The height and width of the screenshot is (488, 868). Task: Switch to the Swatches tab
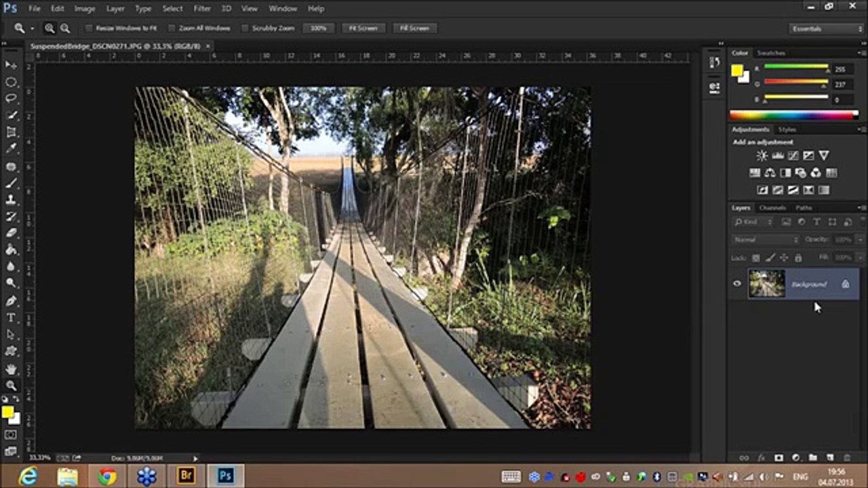771,53
